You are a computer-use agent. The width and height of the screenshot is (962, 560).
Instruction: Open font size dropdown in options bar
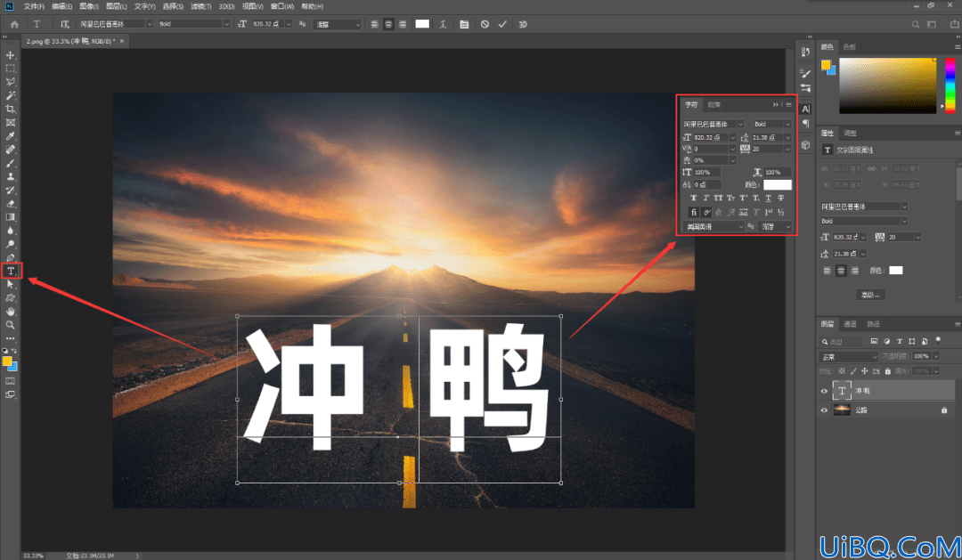click(289, 25)
